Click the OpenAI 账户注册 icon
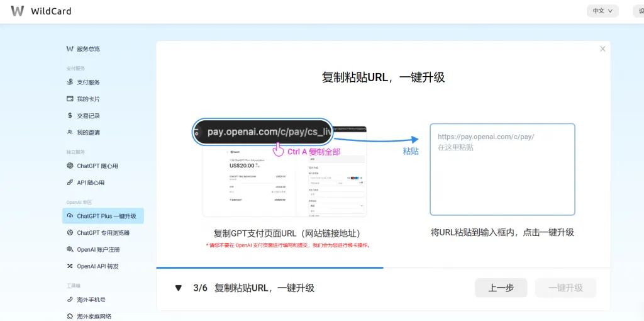Image resolution: width=644 pixels, height=321 pixels. point(70,249)
